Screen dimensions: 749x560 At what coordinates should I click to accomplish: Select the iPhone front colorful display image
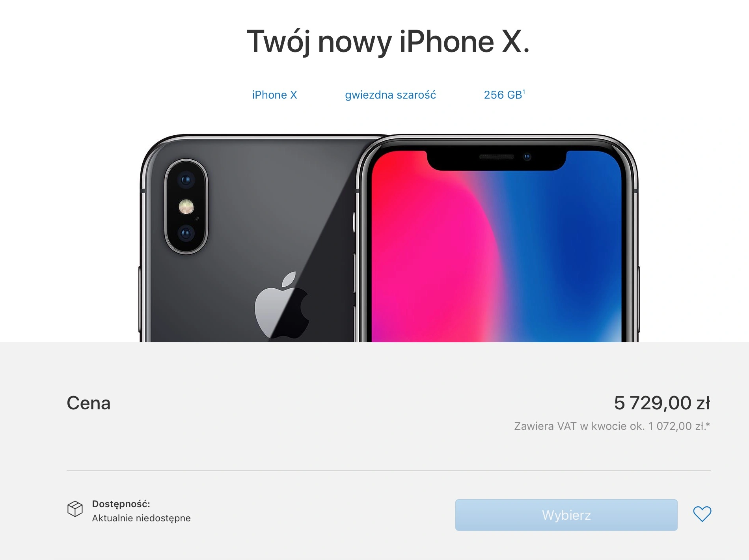coord(497,239)
